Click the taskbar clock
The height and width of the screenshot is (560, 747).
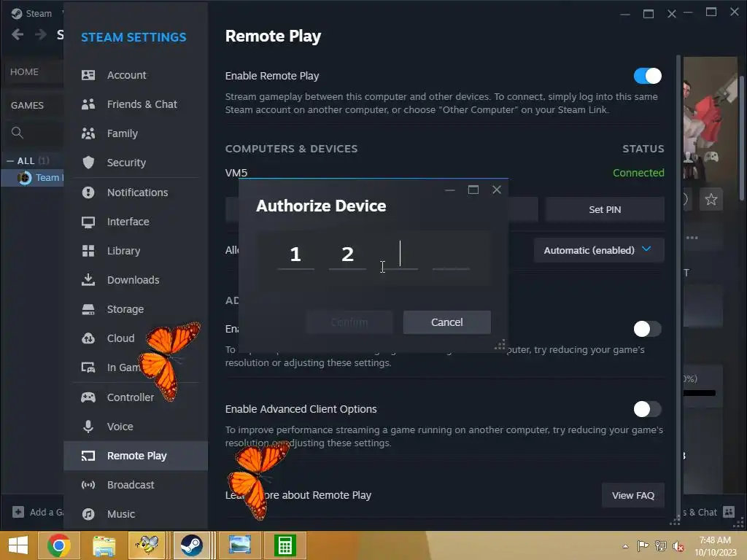(715, 546)
